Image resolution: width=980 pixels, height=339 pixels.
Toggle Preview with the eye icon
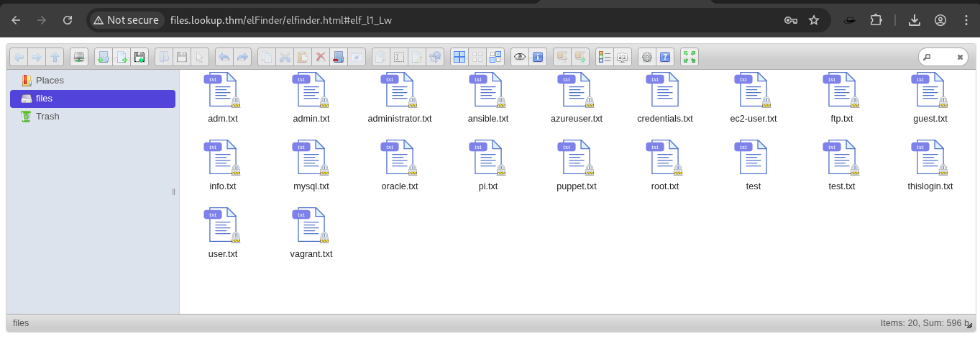pyautogui.click(x=519, y=57)
